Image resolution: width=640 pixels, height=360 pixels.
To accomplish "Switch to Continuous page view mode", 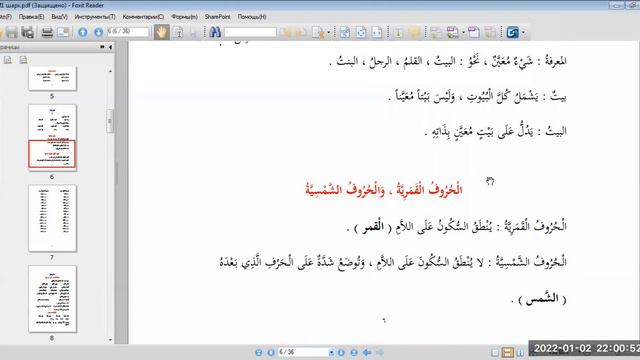I will [x=507, y=352].
